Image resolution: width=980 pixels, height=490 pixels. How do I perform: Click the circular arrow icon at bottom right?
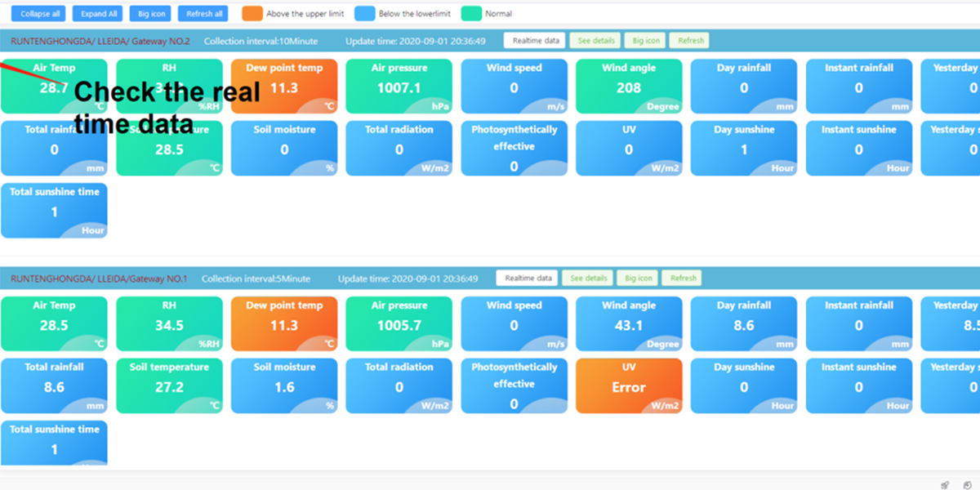967,484
